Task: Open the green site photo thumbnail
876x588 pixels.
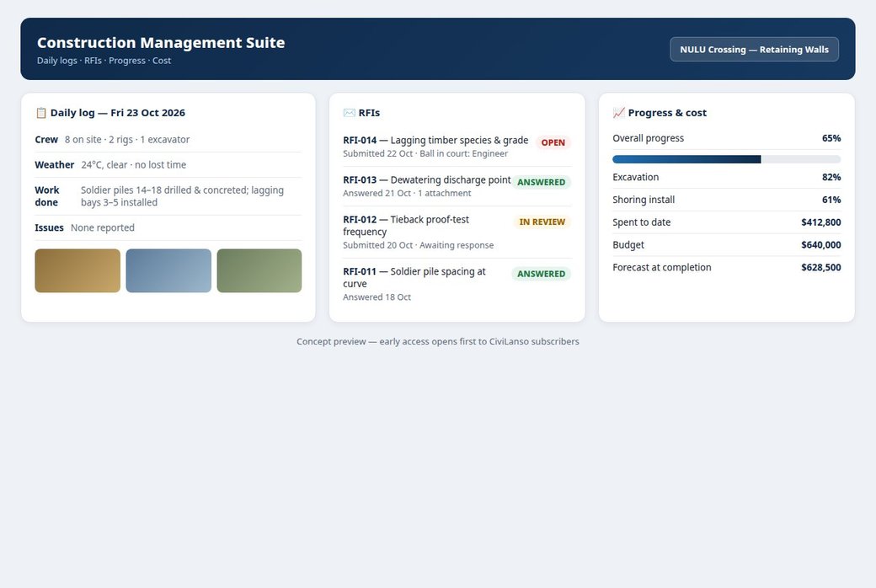Action: click(x=259, y=270)
